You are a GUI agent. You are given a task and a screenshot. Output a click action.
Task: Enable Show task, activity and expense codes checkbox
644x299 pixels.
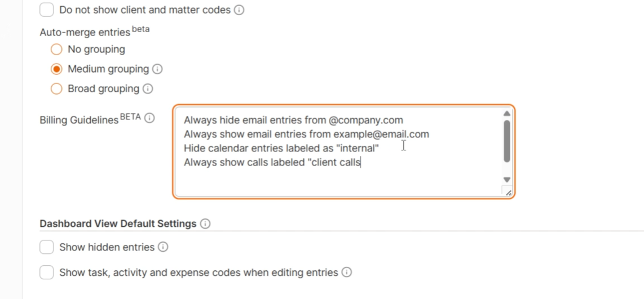pos(47,273)
